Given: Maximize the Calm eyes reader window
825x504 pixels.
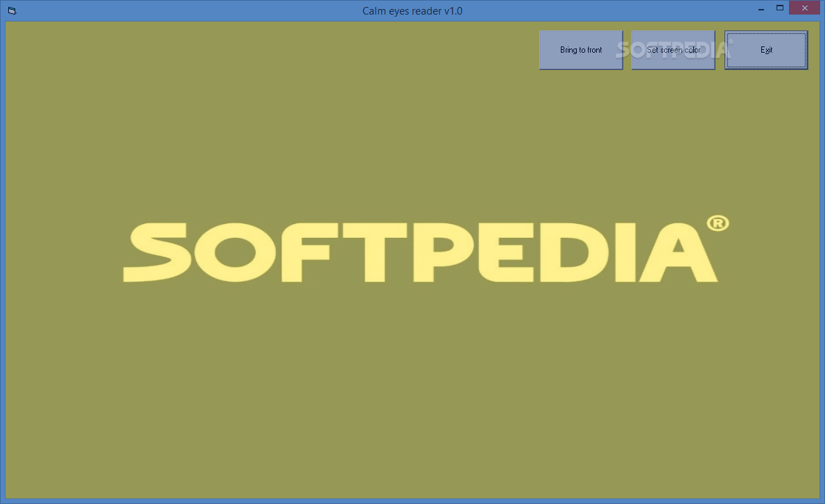Looking at the screenshot, I should pos(780,8).
